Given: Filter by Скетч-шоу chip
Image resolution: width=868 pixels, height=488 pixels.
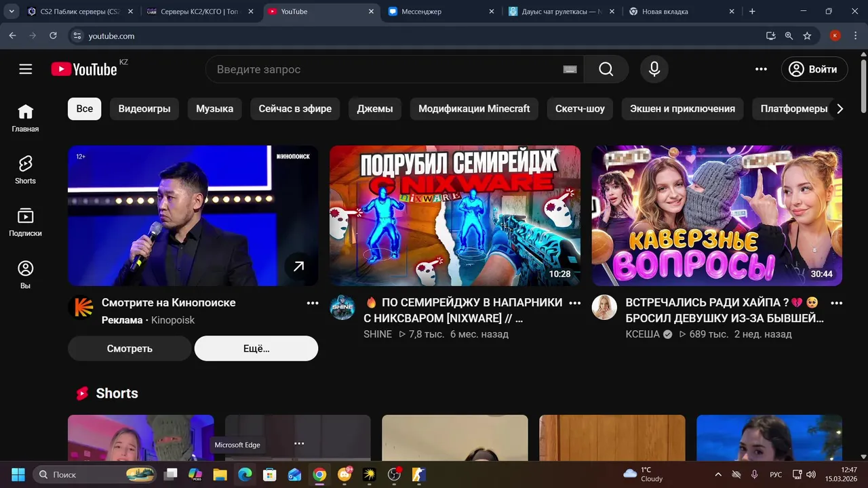Looking at the screenshot, I should pyautogui.click(x=580, y=108).
